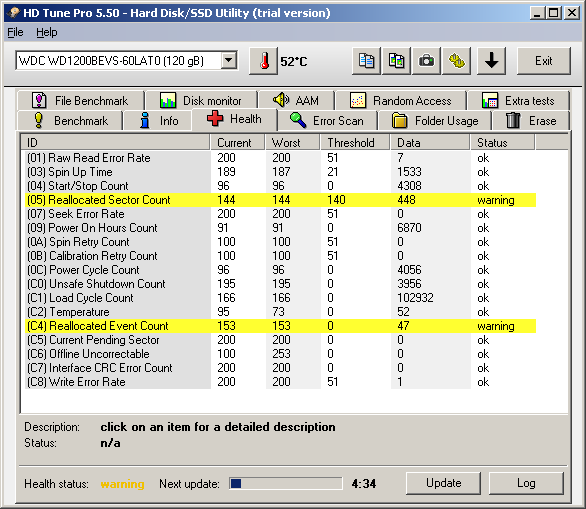Open the Extra tests tab
586x509 pixels.
(x=518, y=101)
